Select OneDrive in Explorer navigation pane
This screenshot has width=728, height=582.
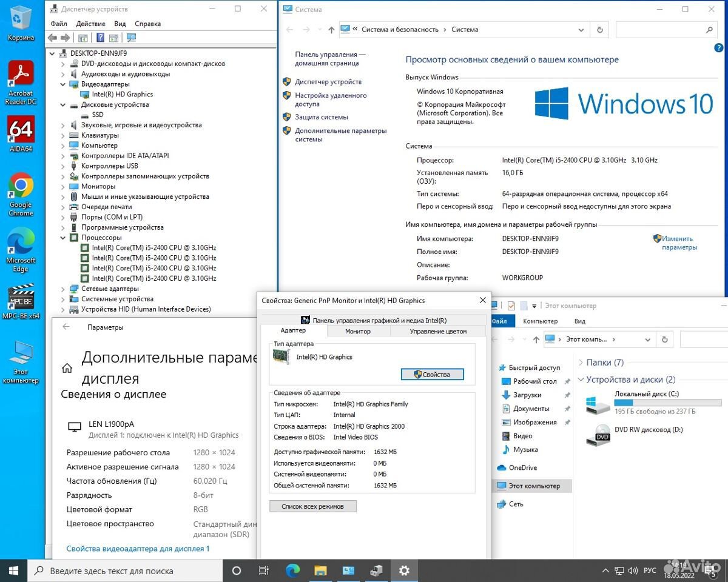pos(522,467)
